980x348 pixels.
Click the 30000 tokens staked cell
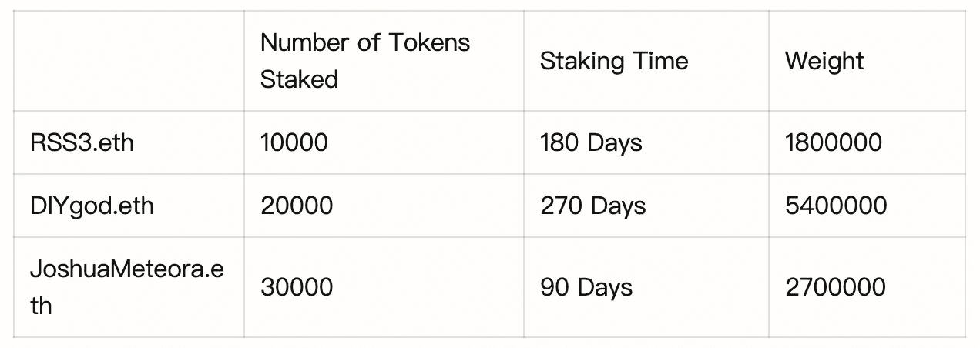tap(297, 287)
